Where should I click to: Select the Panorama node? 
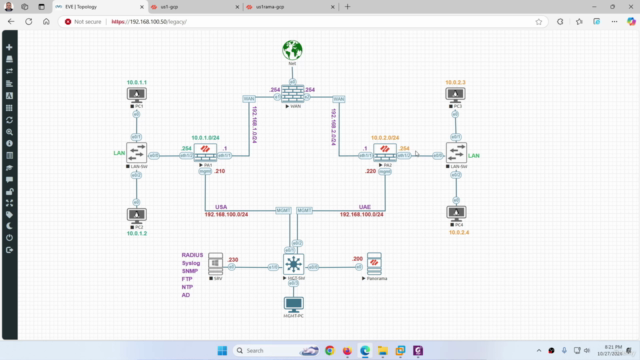point(374,264)
